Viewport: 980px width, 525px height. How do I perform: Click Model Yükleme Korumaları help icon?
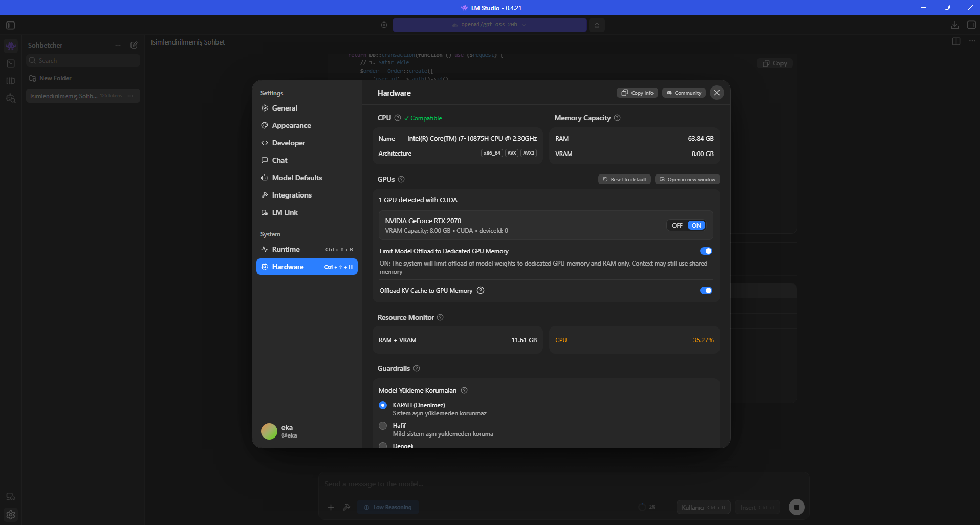tap(464, 390)
